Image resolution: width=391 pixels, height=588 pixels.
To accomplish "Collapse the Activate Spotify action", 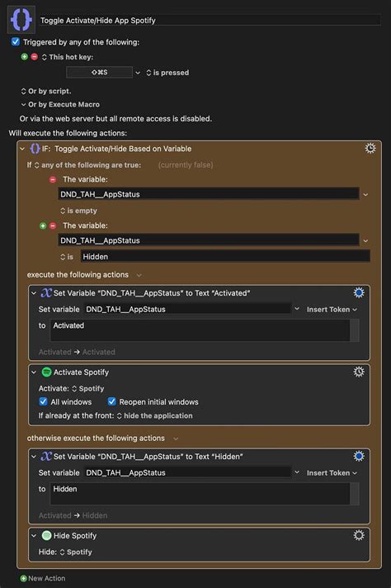I will (x=34, y=372).
